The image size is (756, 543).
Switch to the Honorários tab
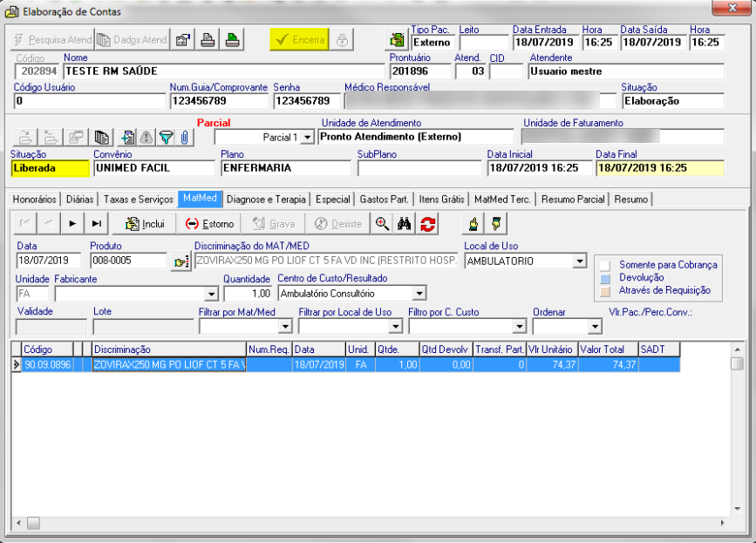click(34, 200)
